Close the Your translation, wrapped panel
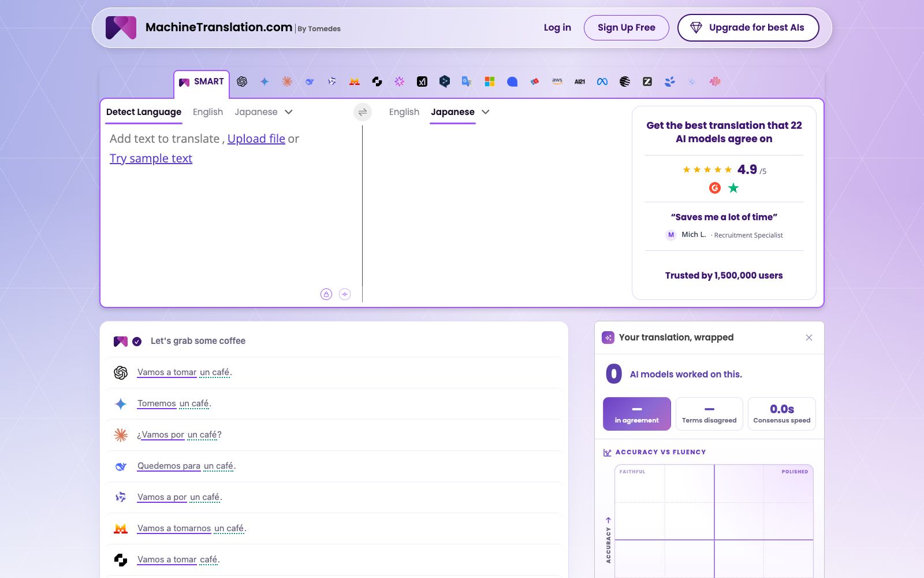The image size is (924, 578). pos(809,338)
